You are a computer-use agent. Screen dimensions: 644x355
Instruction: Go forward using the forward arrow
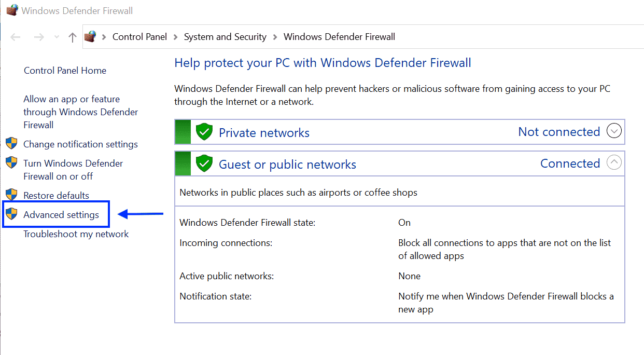(39, 37)
